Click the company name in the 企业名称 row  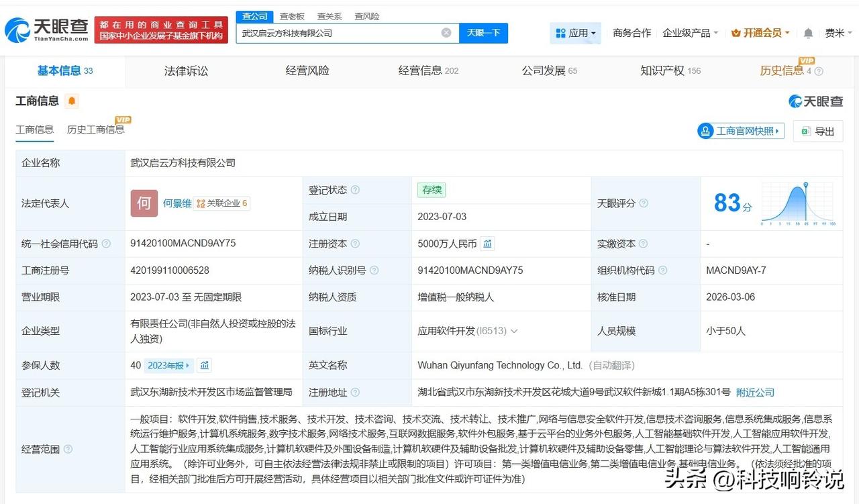click(183, 163)
